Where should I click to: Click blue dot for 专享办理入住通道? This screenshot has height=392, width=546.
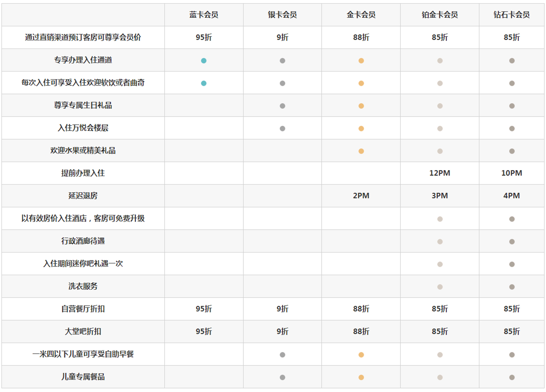point(204,61)
